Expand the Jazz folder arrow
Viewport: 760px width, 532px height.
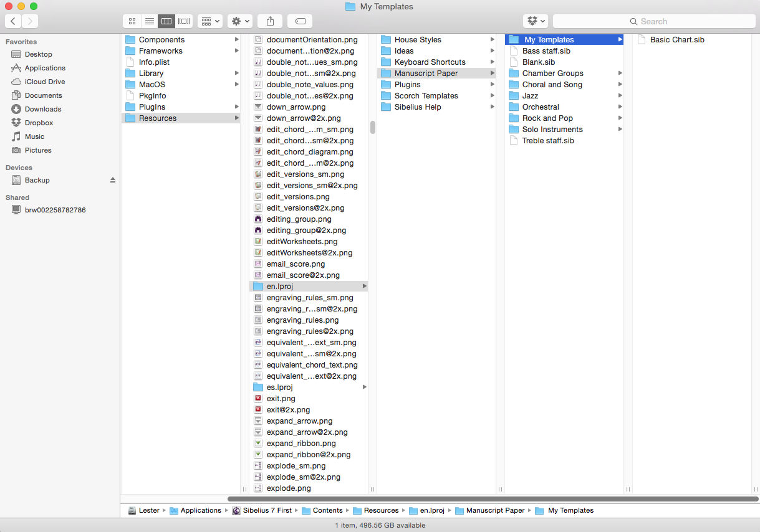point(620,96)
